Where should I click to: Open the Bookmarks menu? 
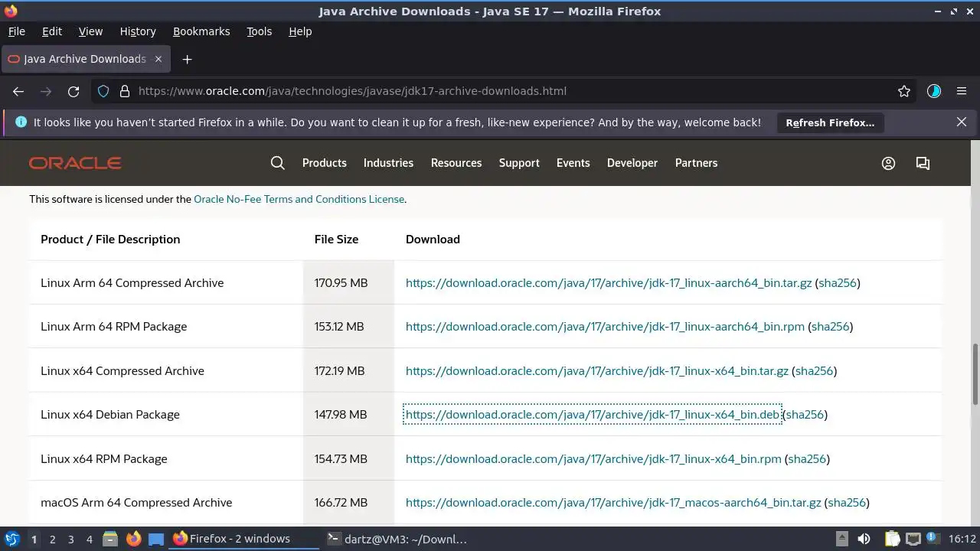click(x=201, y=31)
